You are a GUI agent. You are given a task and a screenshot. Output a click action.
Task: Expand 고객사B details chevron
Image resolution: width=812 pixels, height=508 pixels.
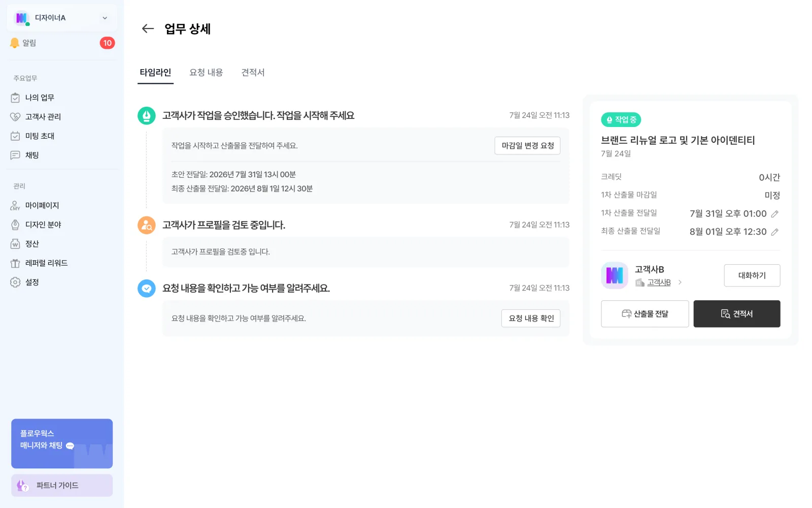click(680, 282)
